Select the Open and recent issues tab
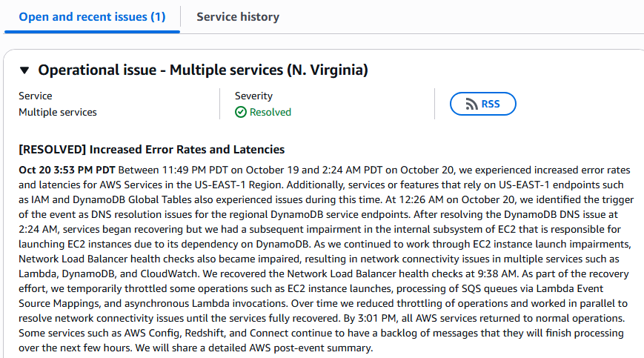The width and height of the screenshot is (644, 358). pos(92,16)
